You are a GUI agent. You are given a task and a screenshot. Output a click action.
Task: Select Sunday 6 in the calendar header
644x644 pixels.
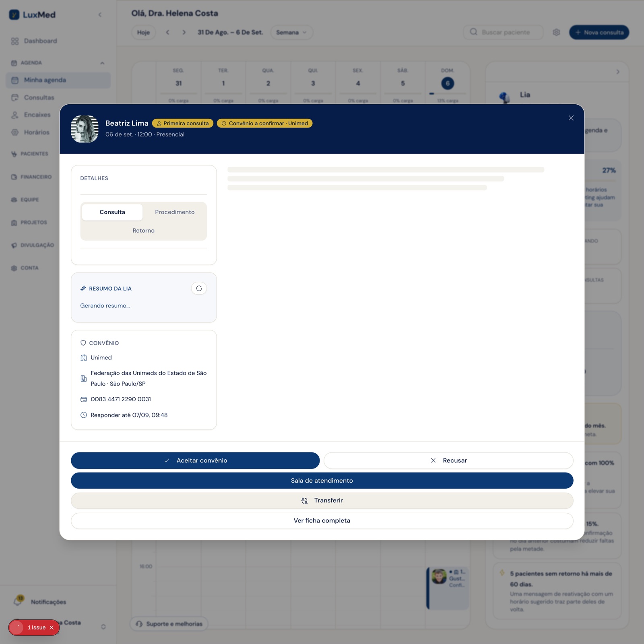(448, 83)
